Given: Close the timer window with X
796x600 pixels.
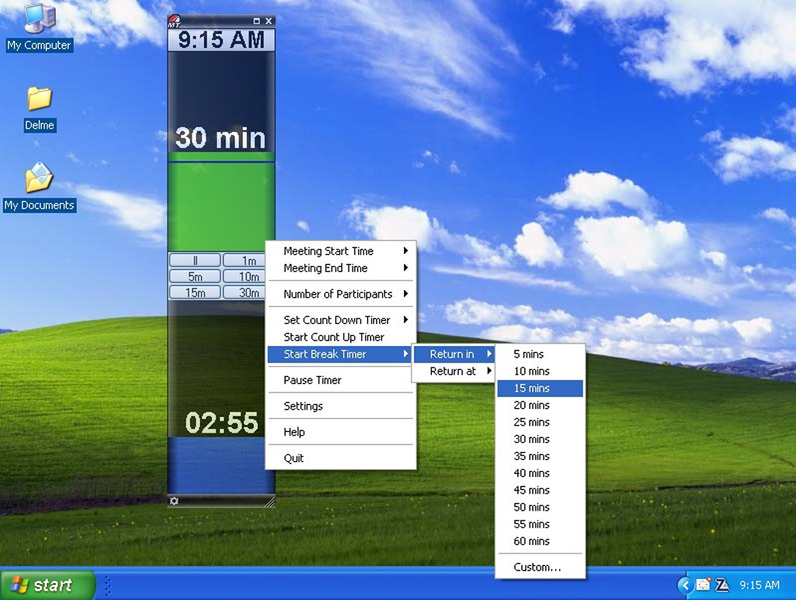Looking at the screenshot, I should coord(269,21).
